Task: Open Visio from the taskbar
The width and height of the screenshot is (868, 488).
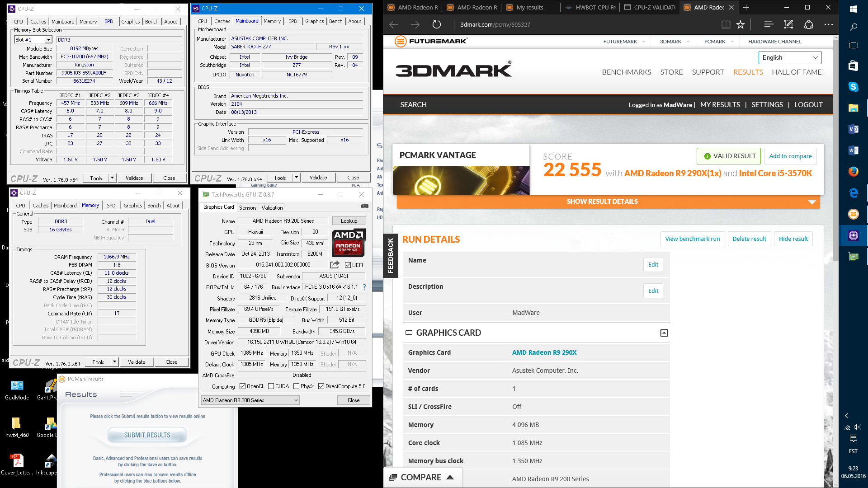Action: [x=853, y=129]
